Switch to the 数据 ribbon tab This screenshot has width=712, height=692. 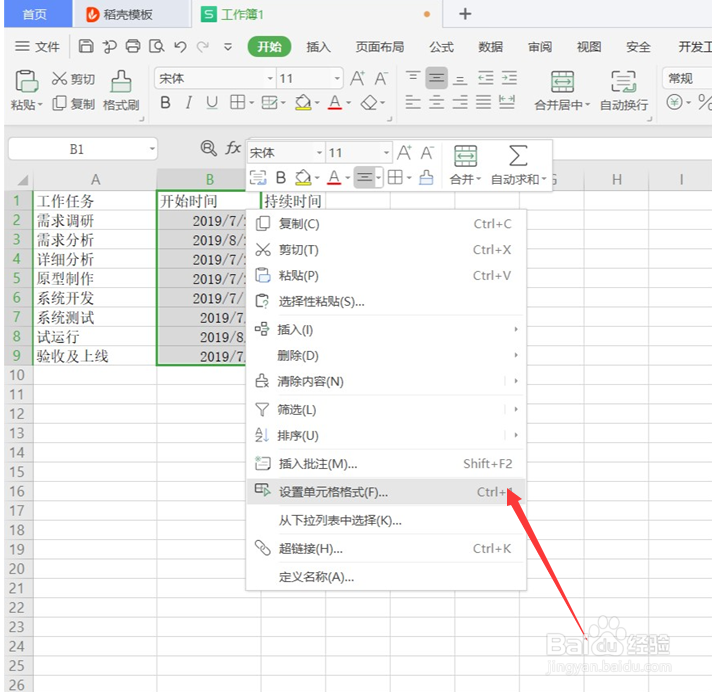point(490,47)
